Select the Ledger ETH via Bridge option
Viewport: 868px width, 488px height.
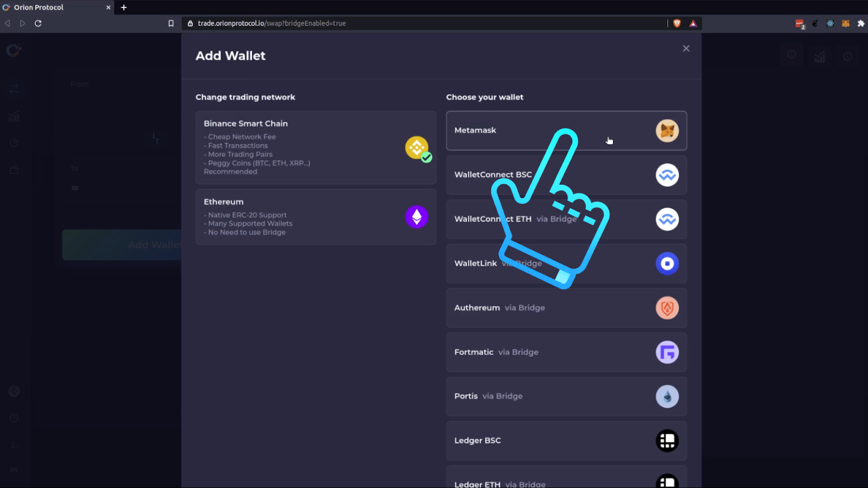(566, 477)
